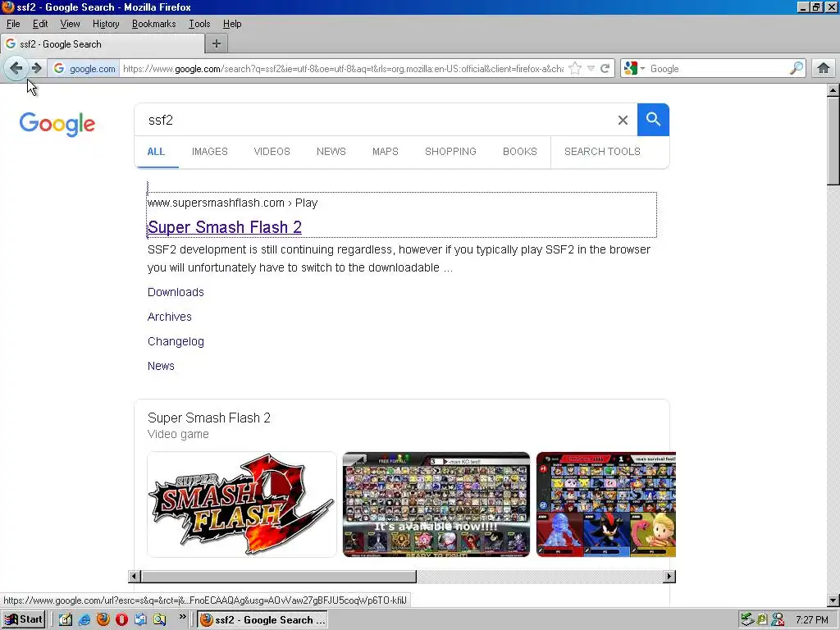Click the Firefox address bar URL
Screen dimensions: 840x630
click(343, 69)
